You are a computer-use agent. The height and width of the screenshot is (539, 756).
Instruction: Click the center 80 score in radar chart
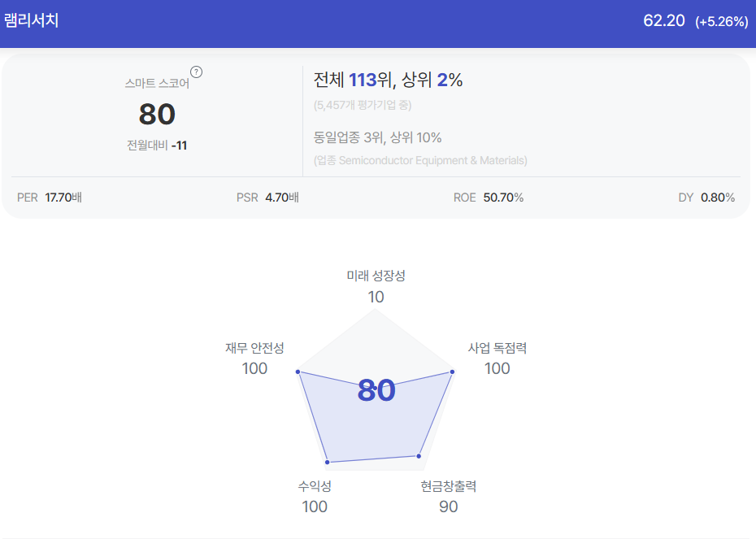376,390
